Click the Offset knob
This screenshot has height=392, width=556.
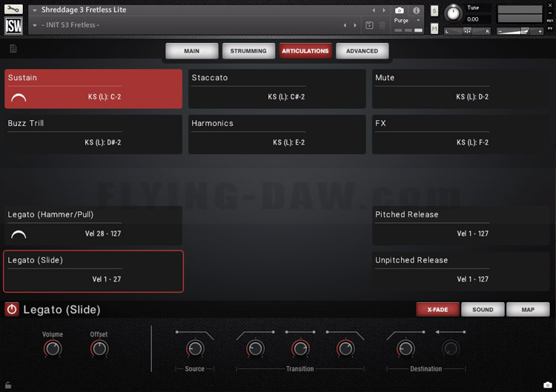(x=99, y=349)
